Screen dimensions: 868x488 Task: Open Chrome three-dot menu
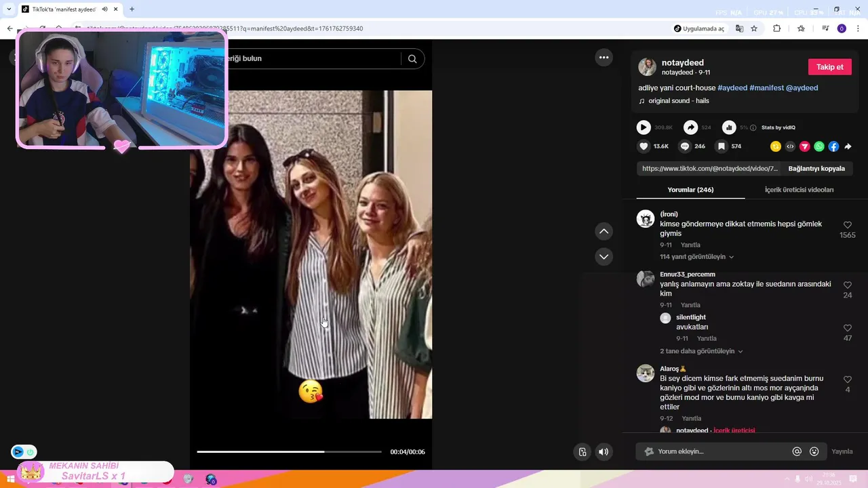pyautogui.click(x=858, y=28)
